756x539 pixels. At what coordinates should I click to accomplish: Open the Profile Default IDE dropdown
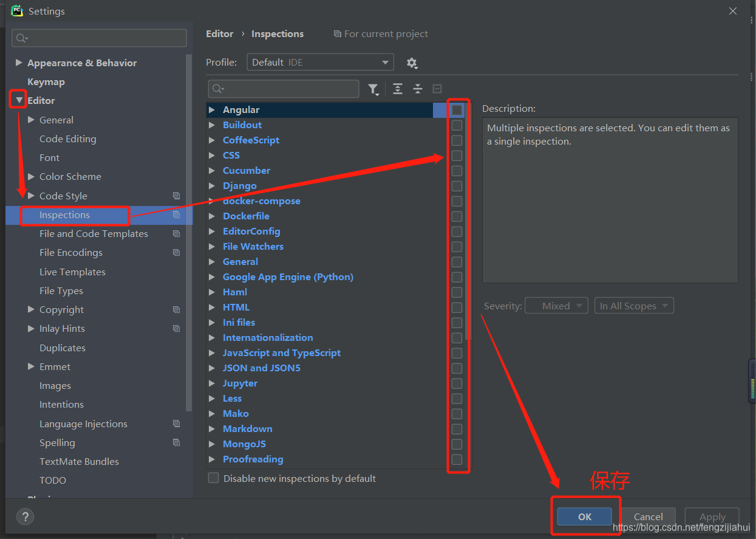320,62
